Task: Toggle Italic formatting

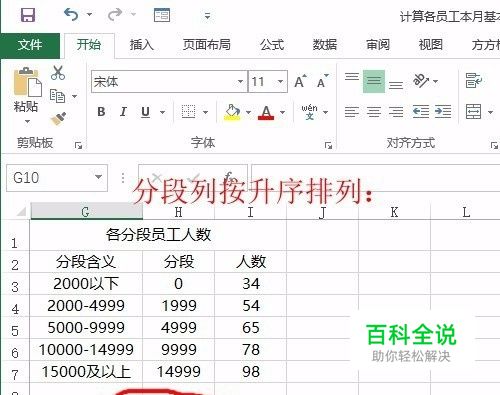Action: click(x=123, y=112)
